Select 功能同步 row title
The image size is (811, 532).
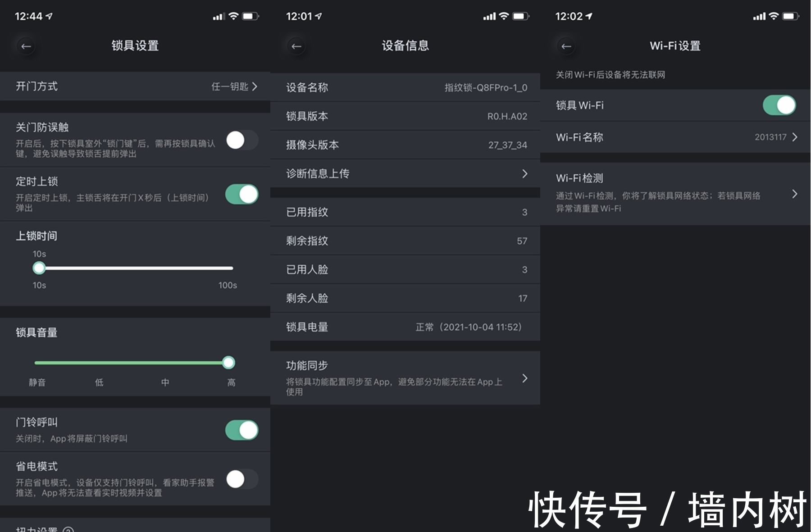click(307, 365)
